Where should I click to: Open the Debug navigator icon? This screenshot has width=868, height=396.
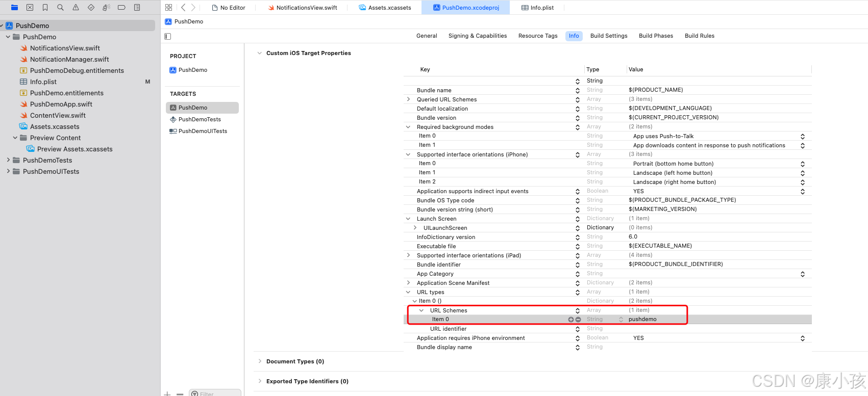coord(106,8)
